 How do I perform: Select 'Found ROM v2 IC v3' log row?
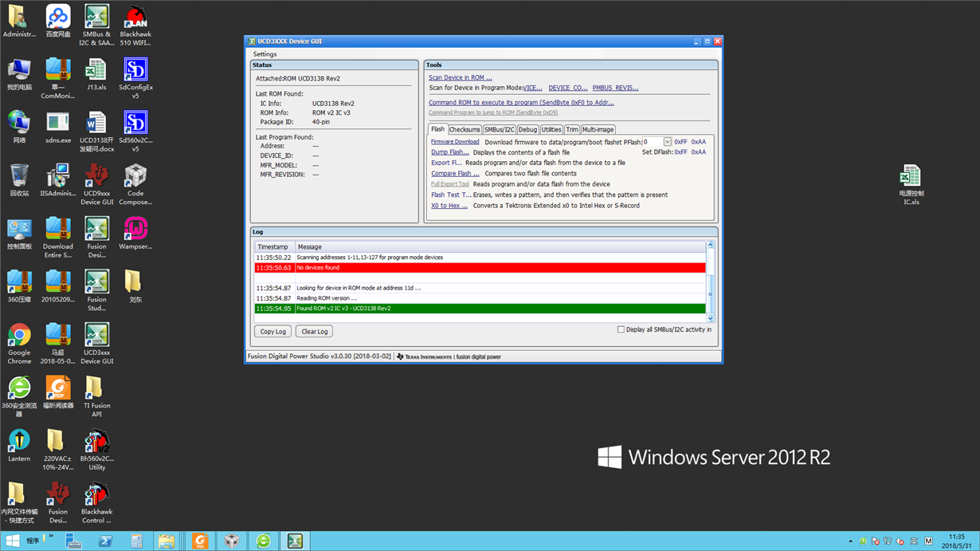(480, 309)
